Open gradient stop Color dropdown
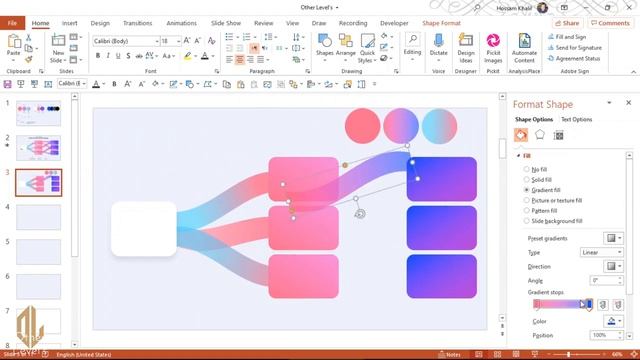 [613, 321]
